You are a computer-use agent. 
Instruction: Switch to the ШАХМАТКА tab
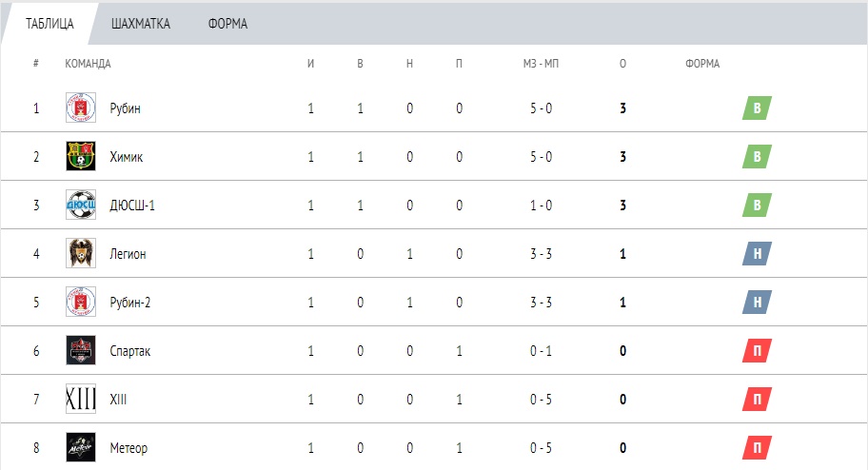pos(141,24)
